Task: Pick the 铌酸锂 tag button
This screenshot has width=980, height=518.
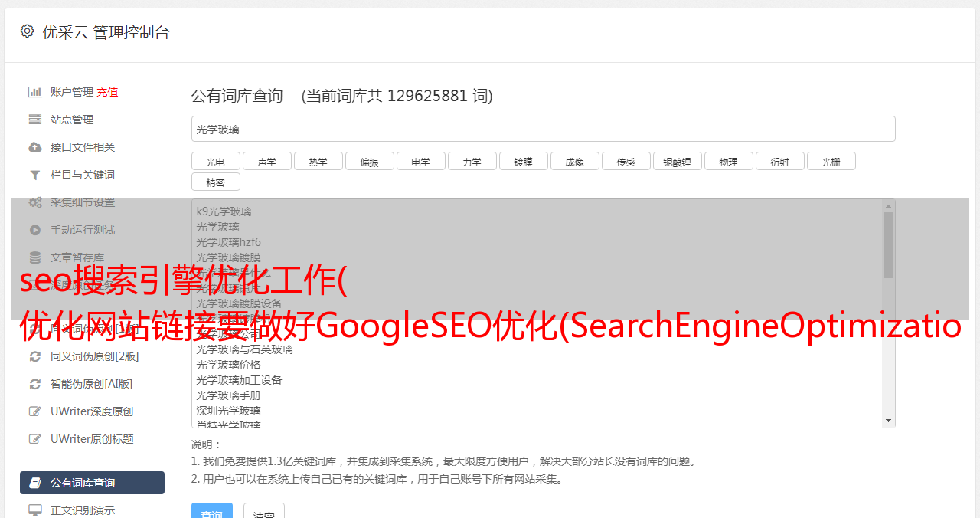Action: pyautogui.click(x=678, y=162)
